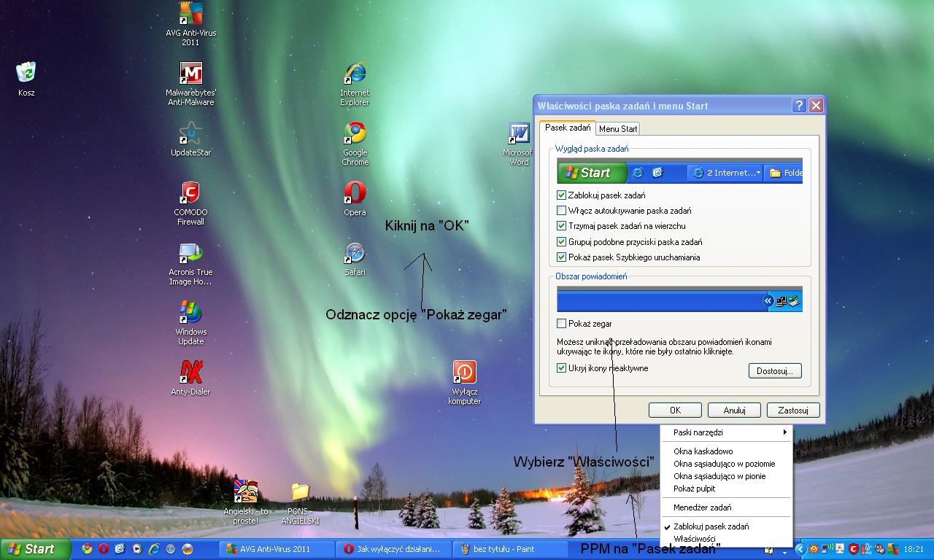Viewport: 934px width, 560px height.
Task: Select the Google Chrome desktop icon
Action: coord(355,144)
